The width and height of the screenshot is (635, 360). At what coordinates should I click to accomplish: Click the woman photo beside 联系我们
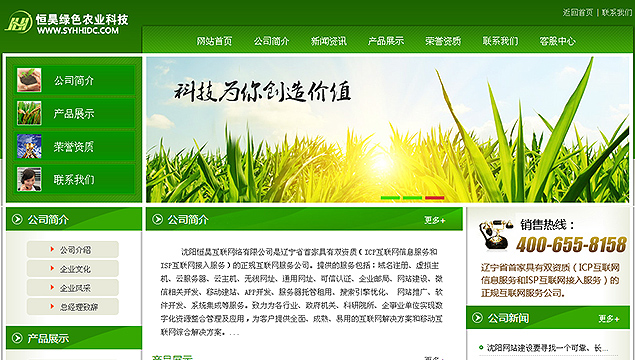(29, 179)
